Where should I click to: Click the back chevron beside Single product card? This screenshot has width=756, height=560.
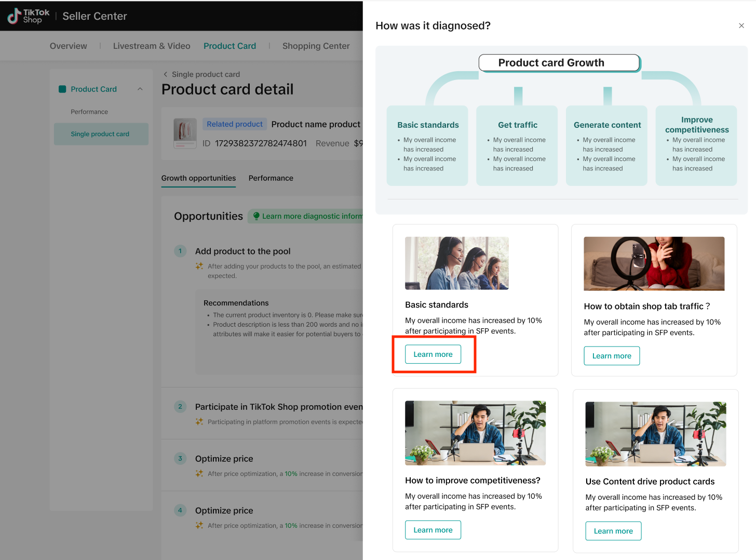[x=166, y=74]
